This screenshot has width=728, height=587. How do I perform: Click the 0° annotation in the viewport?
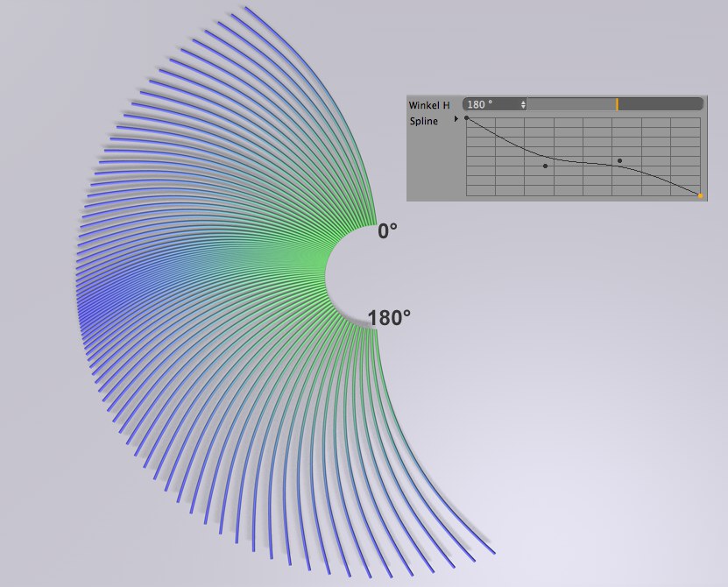(387, 231)
